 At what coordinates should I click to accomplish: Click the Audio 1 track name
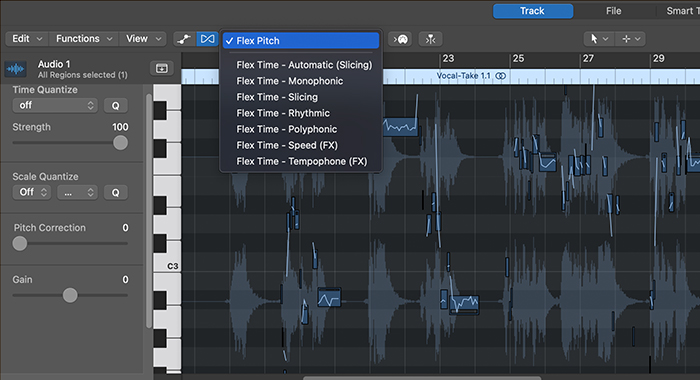(54, 64)
